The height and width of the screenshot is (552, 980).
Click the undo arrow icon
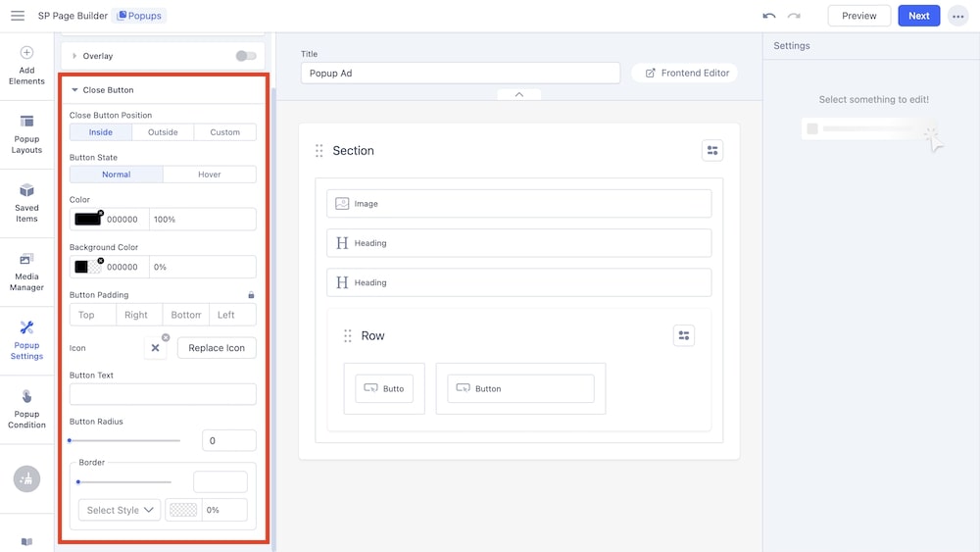coord(769,16)
